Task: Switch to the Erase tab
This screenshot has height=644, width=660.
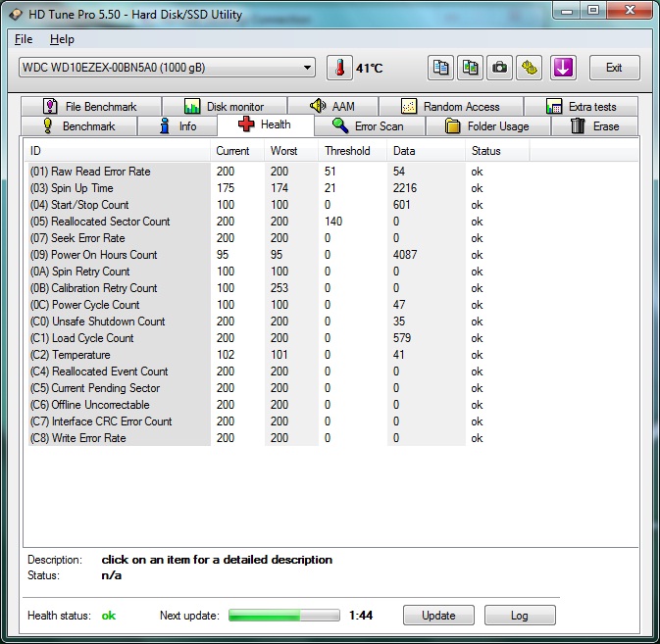Action: [594, 125]
